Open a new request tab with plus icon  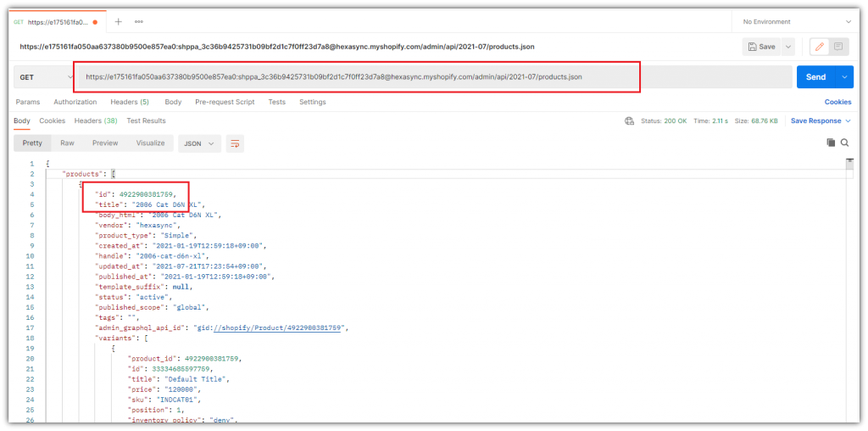(x=118, y=21)
